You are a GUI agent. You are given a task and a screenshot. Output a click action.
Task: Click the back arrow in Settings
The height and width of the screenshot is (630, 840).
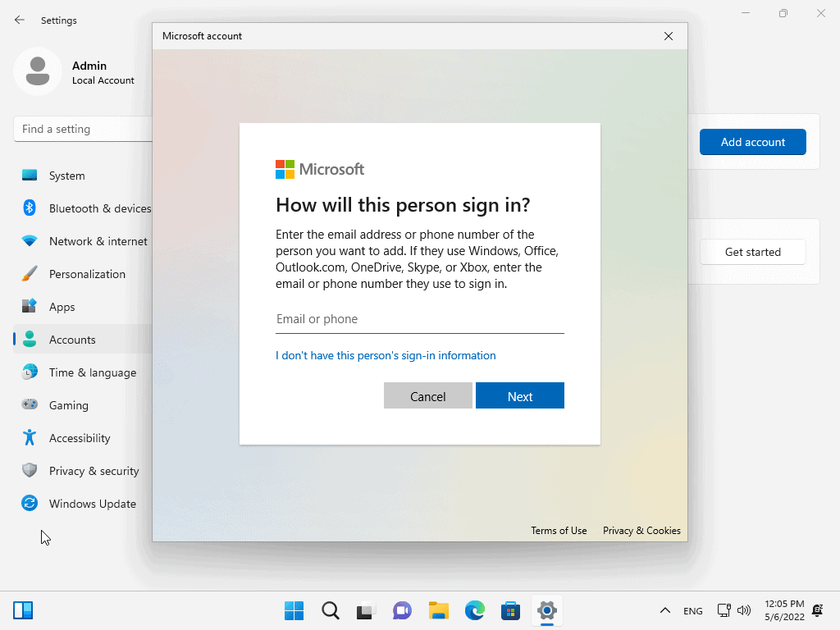18,20
